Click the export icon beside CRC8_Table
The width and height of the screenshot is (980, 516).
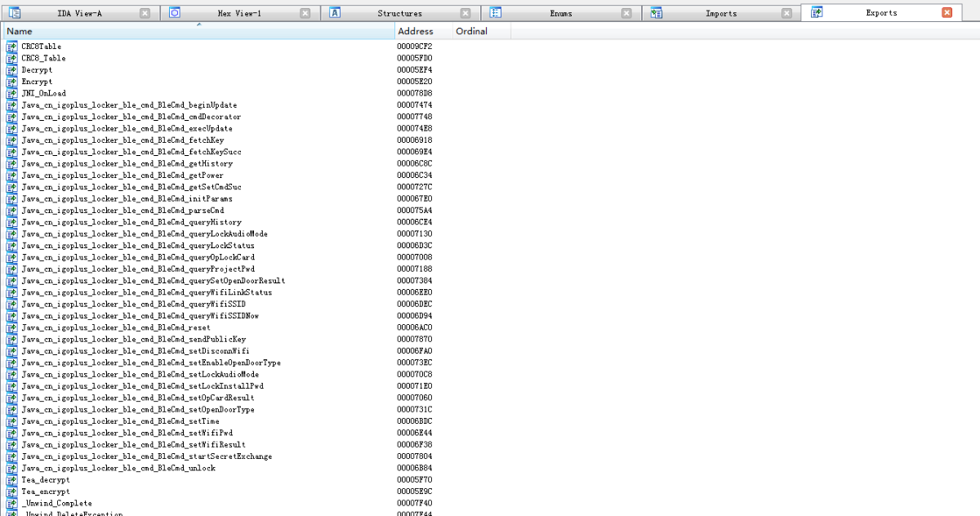tap(11, 58)
